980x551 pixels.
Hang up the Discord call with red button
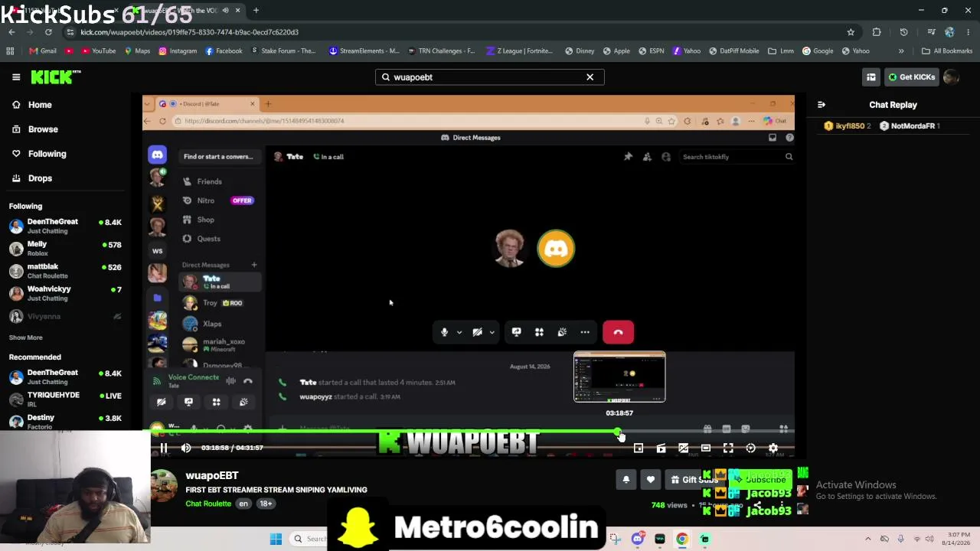[x=618, y=332]
